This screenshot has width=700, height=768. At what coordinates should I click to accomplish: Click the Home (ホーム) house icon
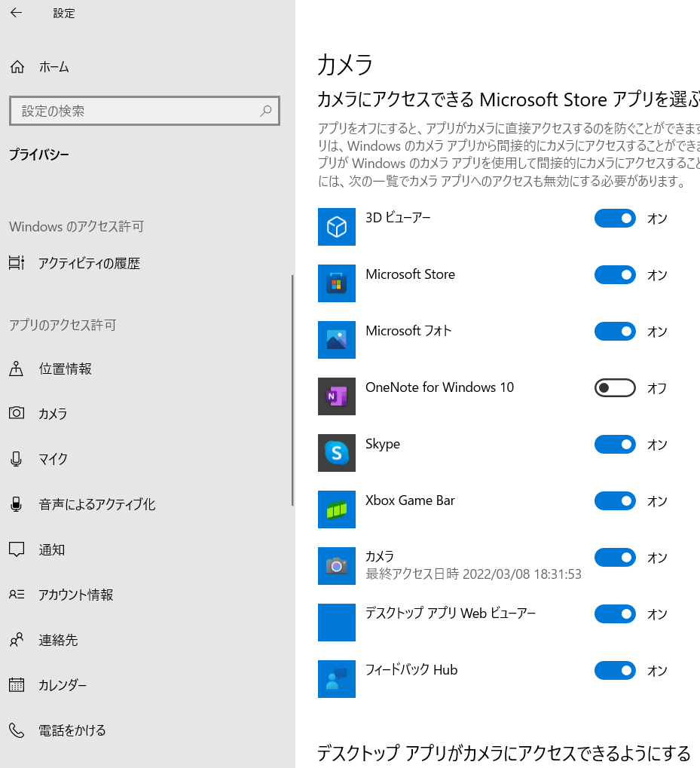(17, 66)
